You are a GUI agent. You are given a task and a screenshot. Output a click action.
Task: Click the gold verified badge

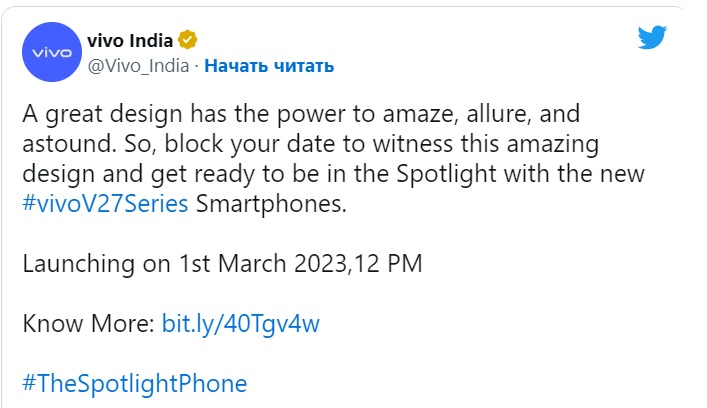(x=187, y=40)
